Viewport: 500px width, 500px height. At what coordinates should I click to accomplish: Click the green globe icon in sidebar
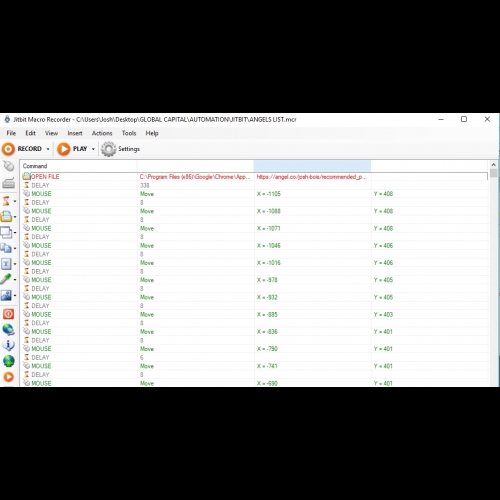click(8, 361)
